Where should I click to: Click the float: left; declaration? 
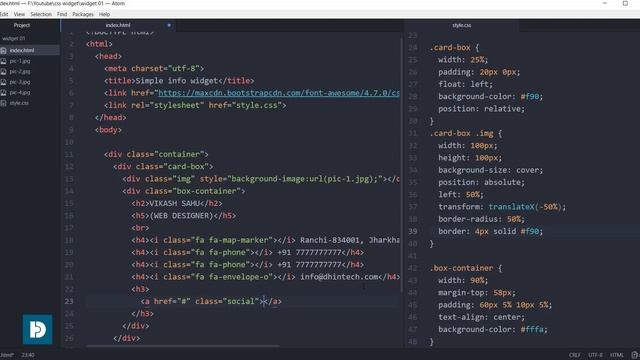465,84
